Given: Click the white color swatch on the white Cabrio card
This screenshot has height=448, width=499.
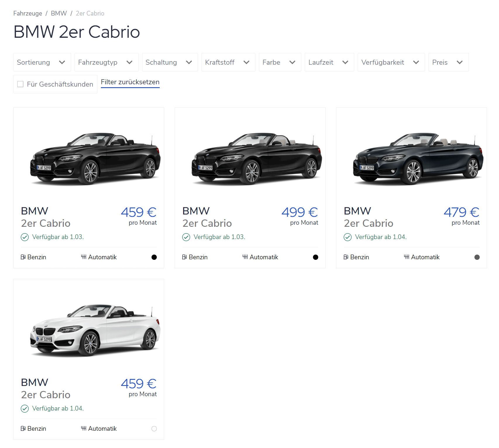Looking at the screenshot, I should [x=154, y=429].
